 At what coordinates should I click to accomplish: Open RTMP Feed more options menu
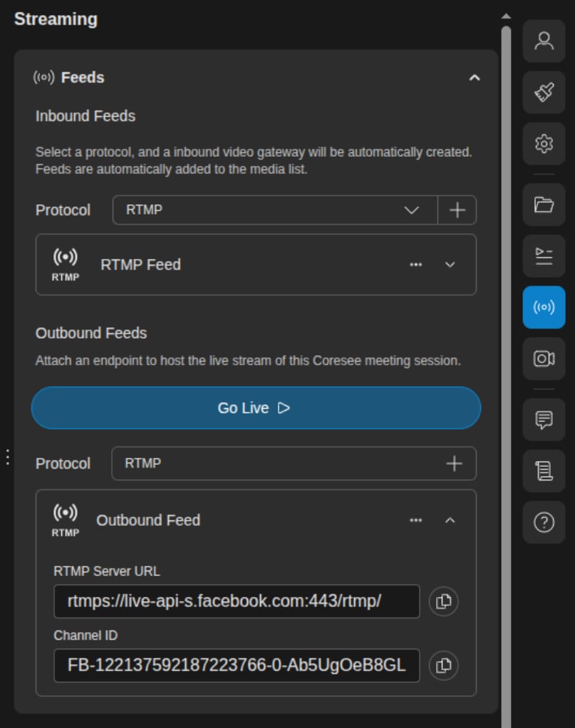416,265
